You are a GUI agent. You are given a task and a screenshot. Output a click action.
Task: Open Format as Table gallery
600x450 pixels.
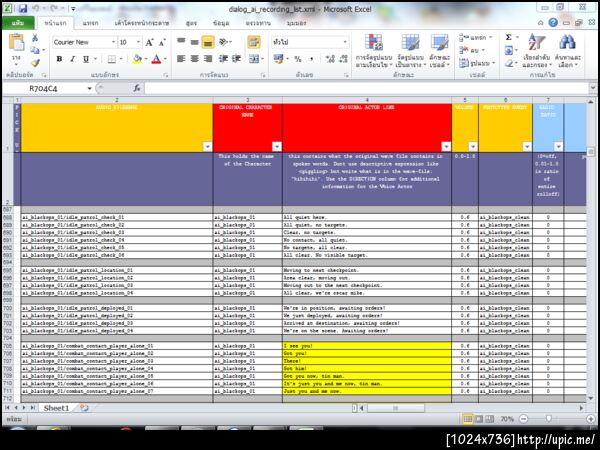pos(411,51)
